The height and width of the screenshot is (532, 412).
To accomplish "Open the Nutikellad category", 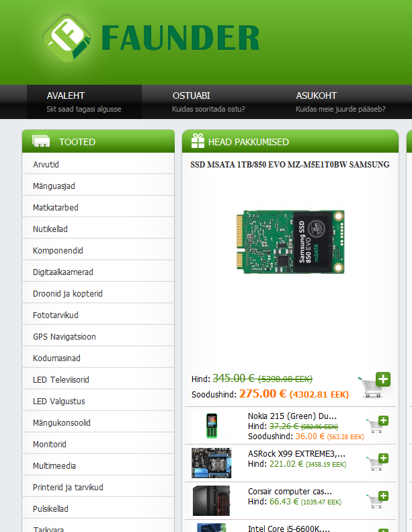I will point(98,229).
